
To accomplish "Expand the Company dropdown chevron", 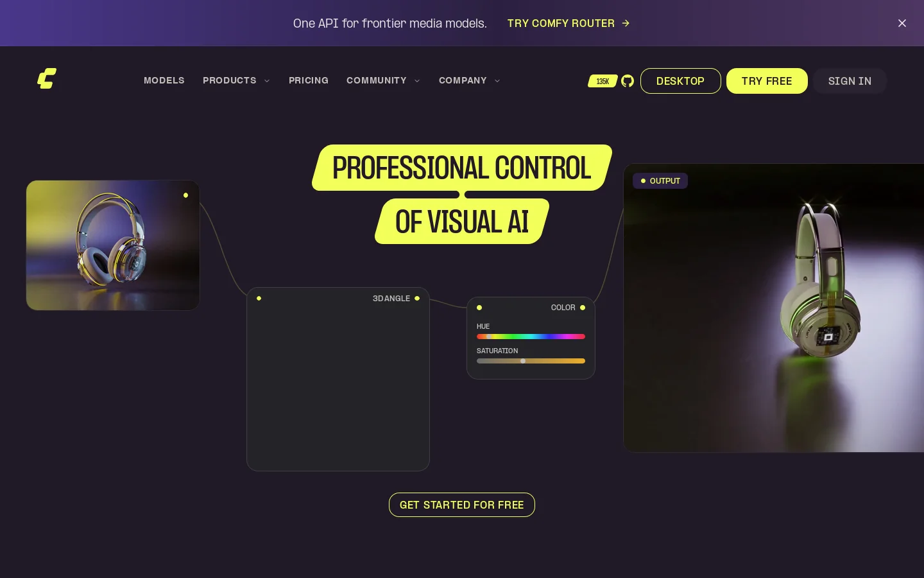I will pos(497,81).
